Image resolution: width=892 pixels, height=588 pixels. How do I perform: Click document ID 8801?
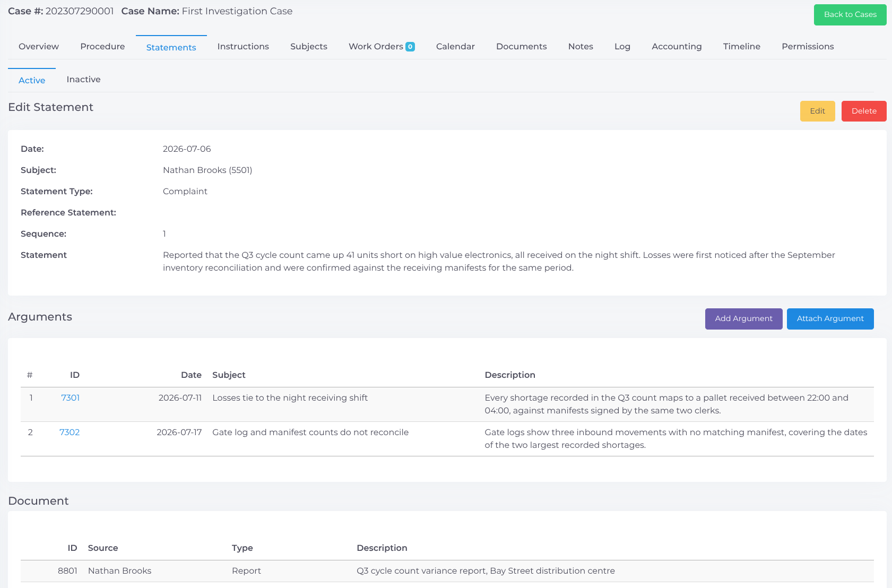pos(67,571)
